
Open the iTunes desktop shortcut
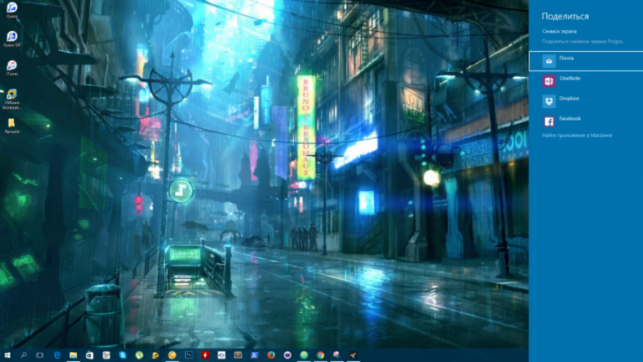(x=12, y=68)
